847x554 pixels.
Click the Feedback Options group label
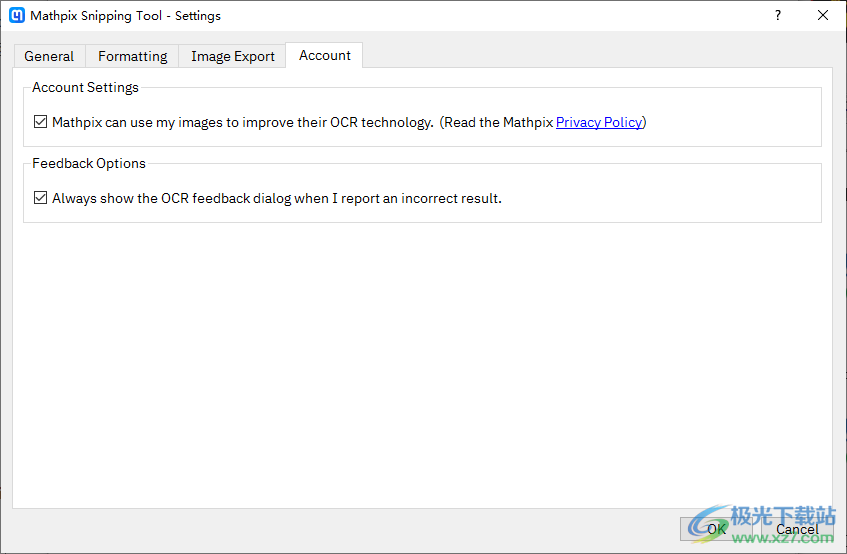[x=89, y=164]
